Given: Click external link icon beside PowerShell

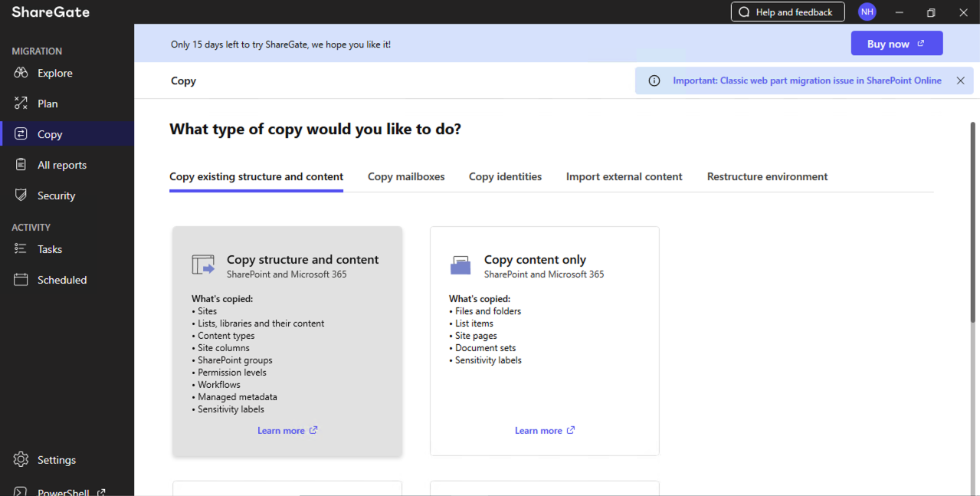Looking at the screenshot, I should 101,492.
